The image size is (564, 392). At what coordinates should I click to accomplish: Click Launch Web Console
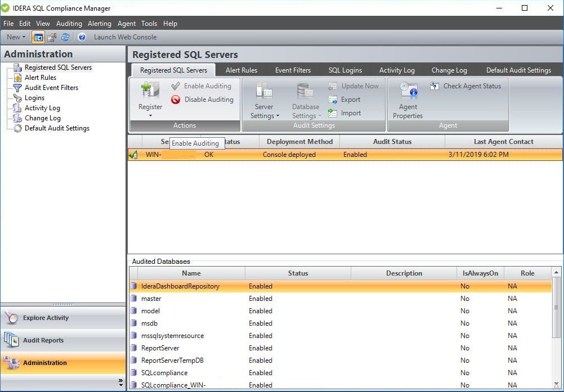[x=125, y=37]
